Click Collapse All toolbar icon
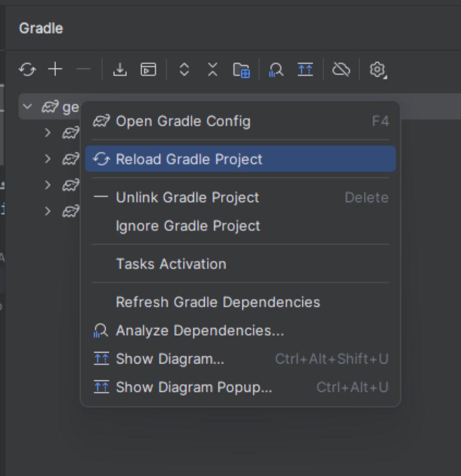The height and width of the screenshot is (476, 461). [213, 70]
